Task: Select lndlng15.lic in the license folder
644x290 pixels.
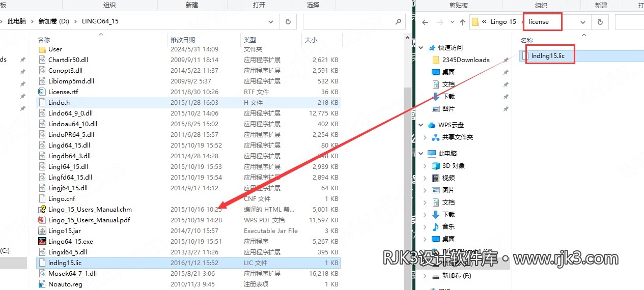Action: [548, 56]
